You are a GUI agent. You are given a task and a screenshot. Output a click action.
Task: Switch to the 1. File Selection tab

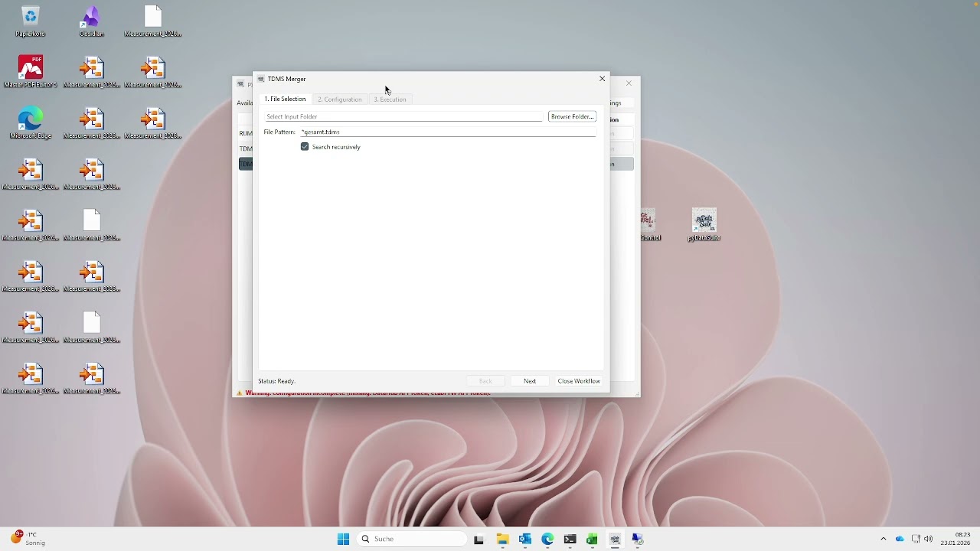[x=286, y=99]
